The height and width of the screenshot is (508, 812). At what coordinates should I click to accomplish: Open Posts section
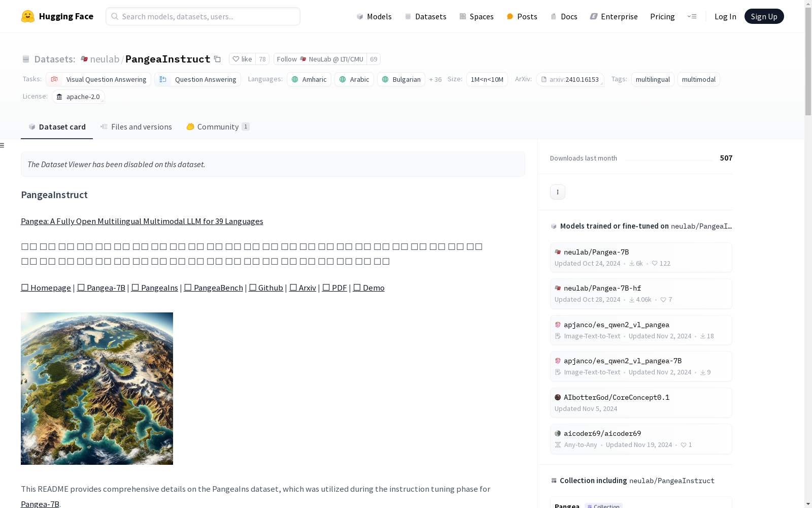[522, 16]
